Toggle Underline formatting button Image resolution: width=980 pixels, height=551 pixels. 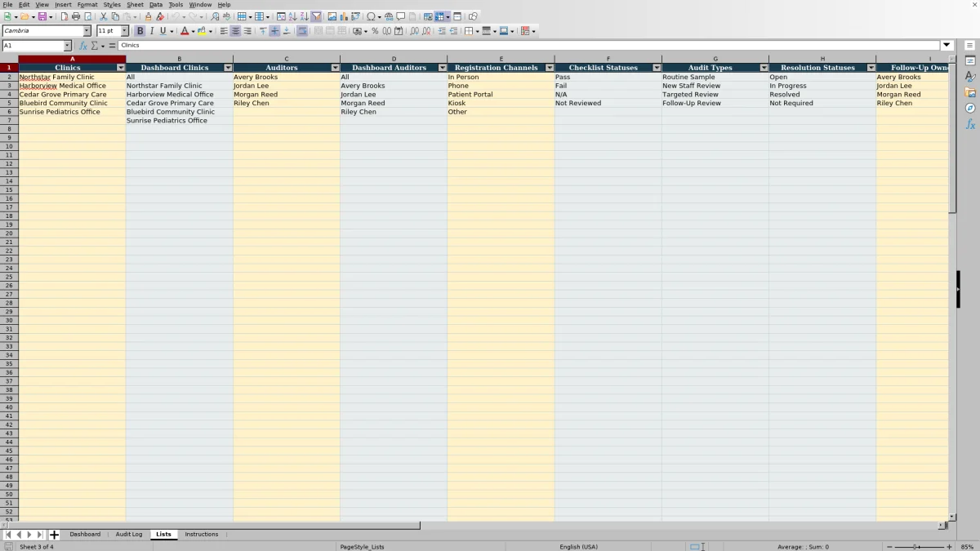tap(163, 31)
